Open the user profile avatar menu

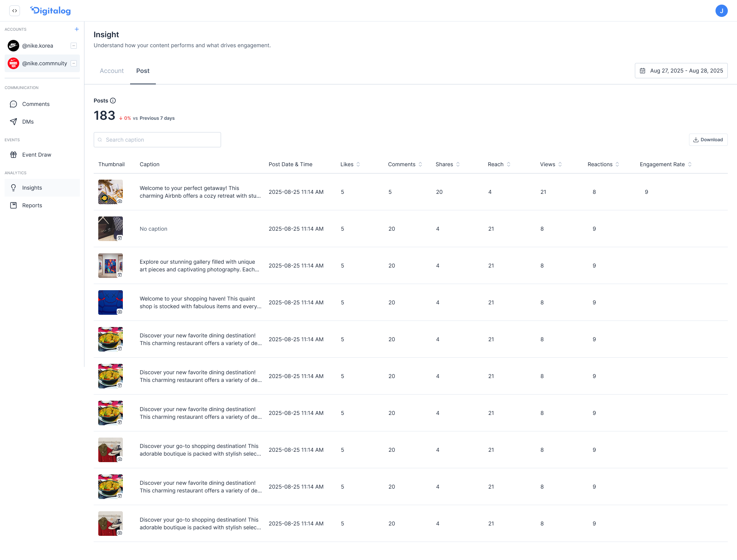(722, 11)
